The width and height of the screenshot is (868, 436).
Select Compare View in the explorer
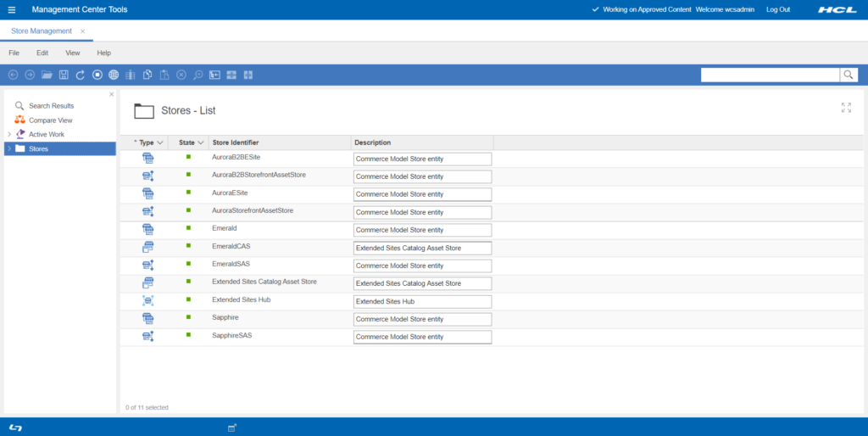tap(50, 120)
